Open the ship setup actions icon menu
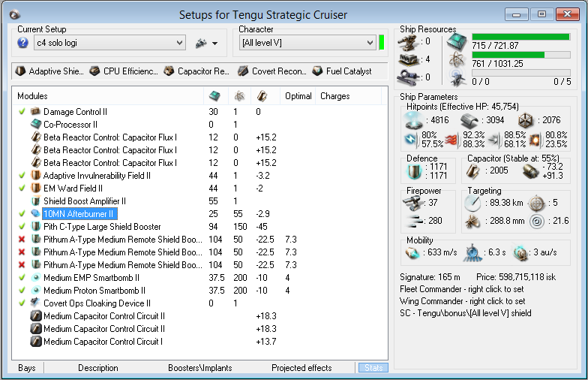The image size is (588, 380). (206, 43)
